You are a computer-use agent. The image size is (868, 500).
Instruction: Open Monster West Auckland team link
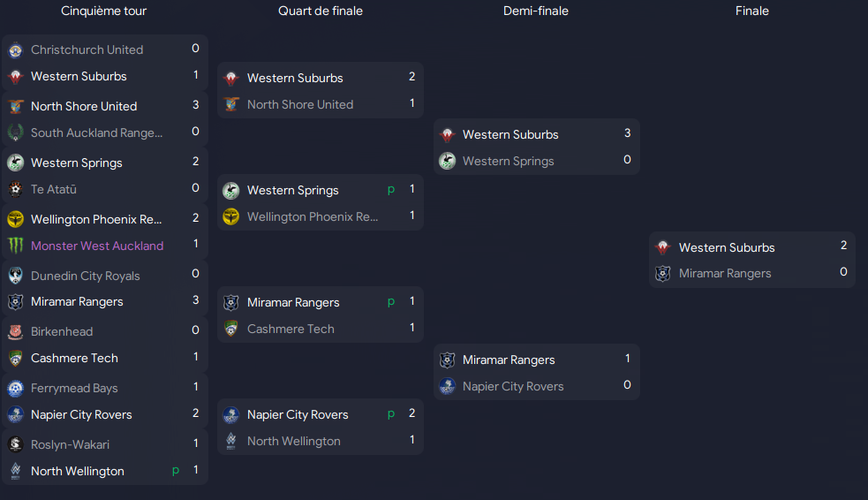click(x=97, y=246)
